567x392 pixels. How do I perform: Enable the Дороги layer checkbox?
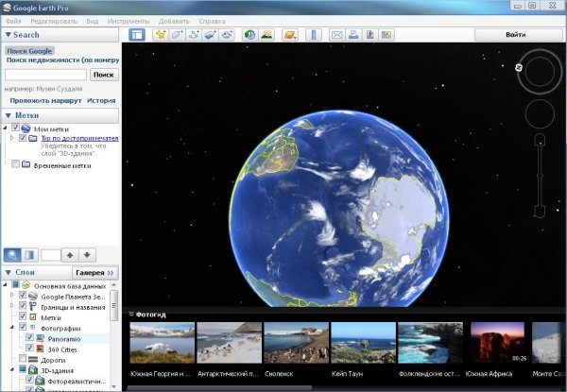tap(23, 358)
